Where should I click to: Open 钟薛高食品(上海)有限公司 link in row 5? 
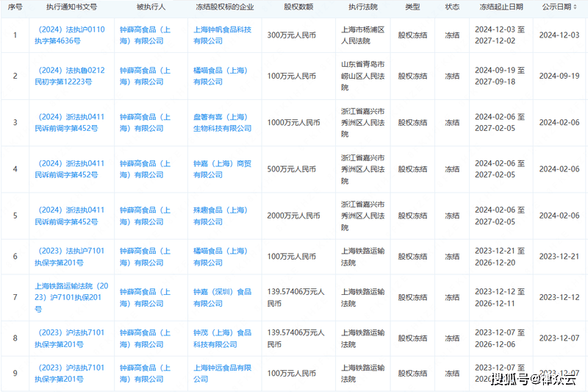[x=145, y=216]
